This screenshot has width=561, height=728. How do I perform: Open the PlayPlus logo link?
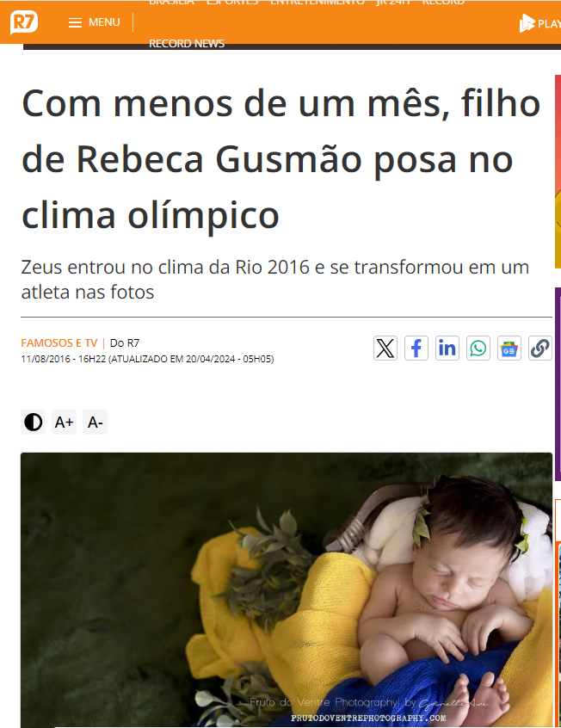click(x=539, y=23)
